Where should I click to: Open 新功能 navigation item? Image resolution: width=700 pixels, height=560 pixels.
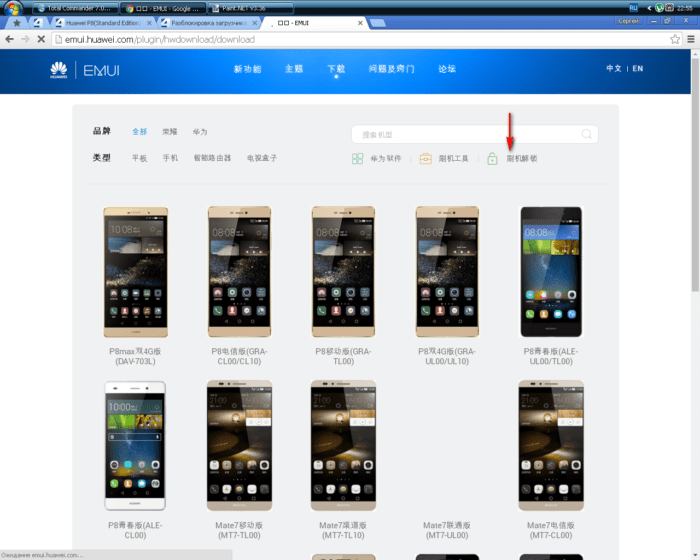coord(247,69)
